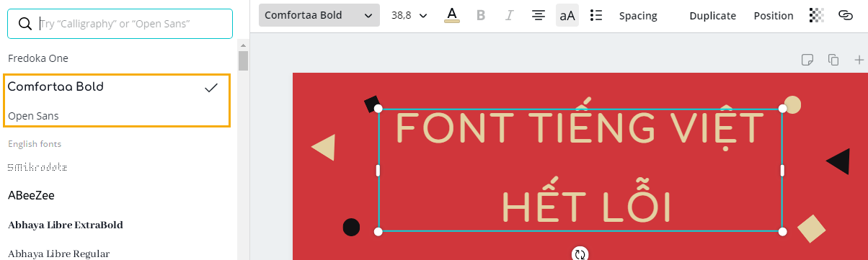The height and width of the screenshot is (260, 868).
Task: Click the Duplicate button
Action: tap(712, 16)
